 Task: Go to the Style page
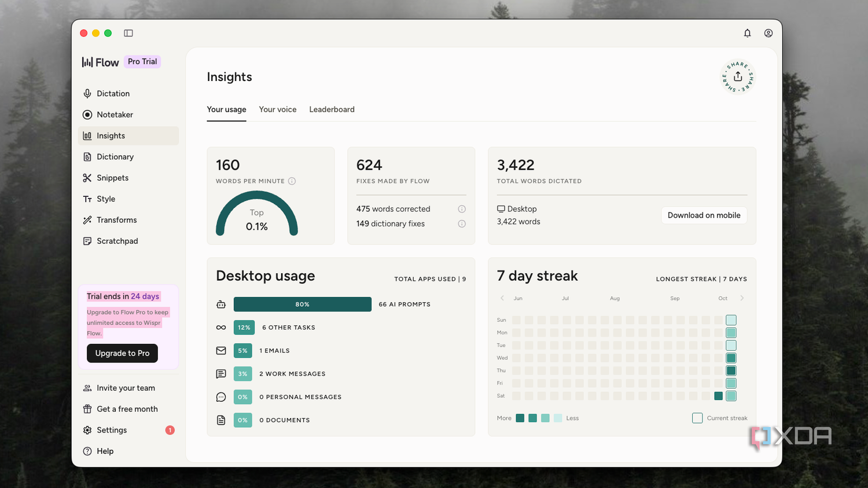click(x=128, y=199)
